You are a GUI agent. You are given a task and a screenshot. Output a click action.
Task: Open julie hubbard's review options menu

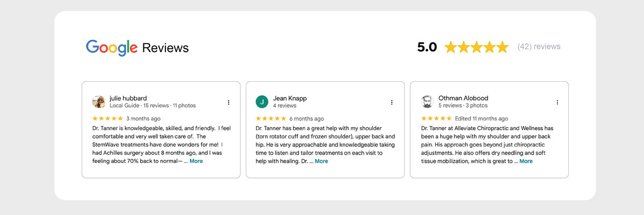pos(229,102)
